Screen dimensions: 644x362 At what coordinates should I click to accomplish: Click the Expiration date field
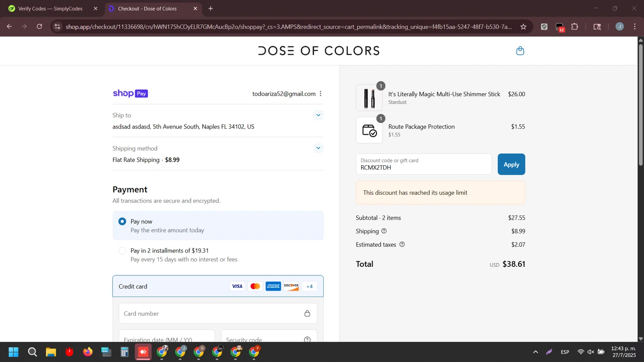[x=167, y=337]
